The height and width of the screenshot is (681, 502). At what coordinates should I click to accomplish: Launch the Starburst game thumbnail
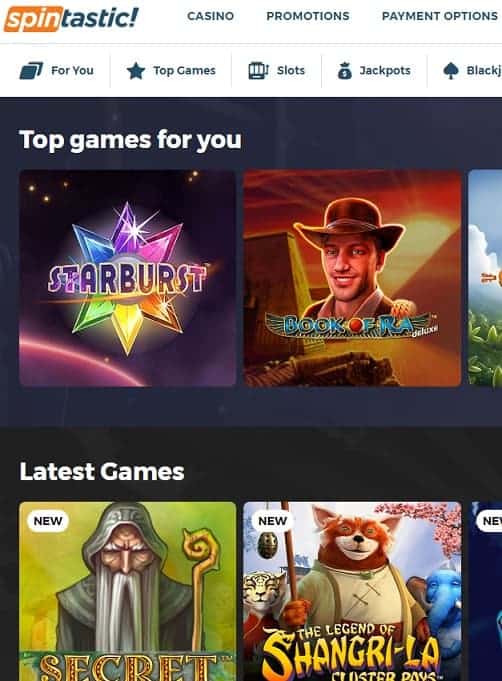click(x=128, y=278)
